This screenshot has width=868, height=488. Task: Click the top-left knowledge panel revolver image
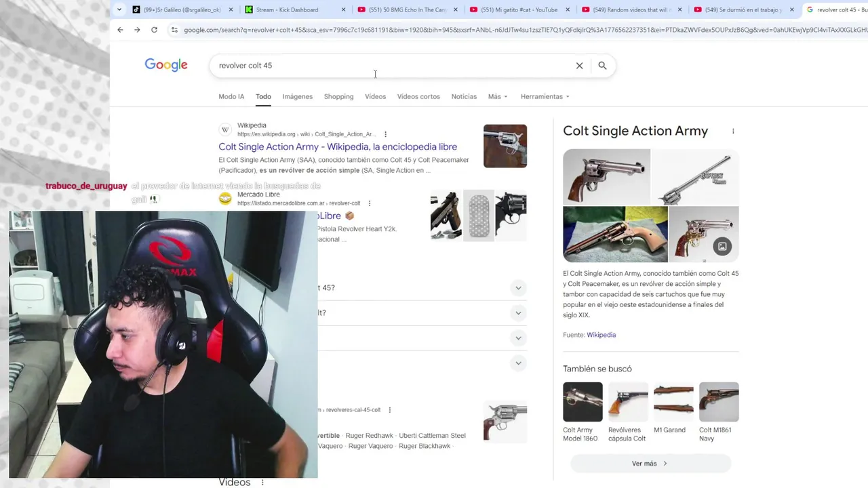pyautogui.click(x=606, y=177)
